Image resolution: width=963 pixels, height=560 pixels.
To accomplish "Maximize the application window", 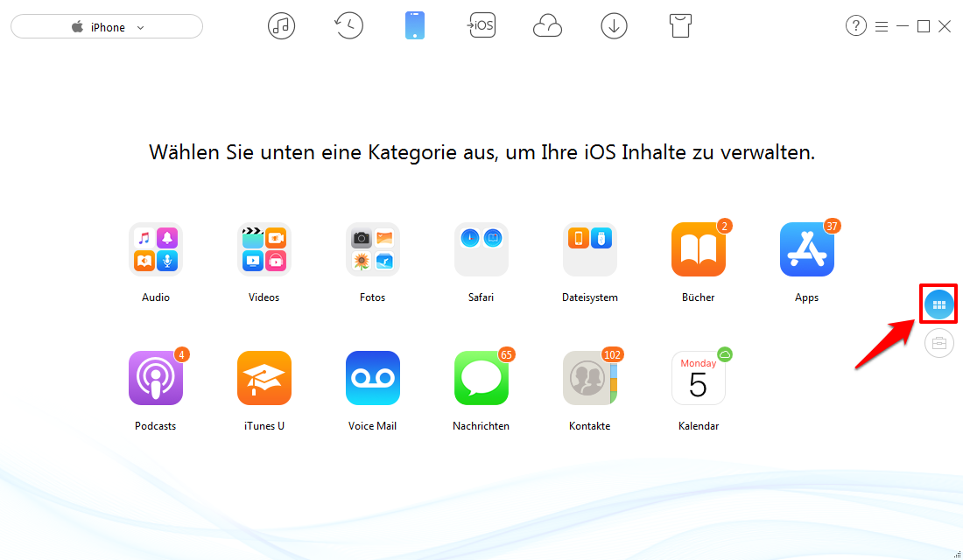I will click(923, 26).
